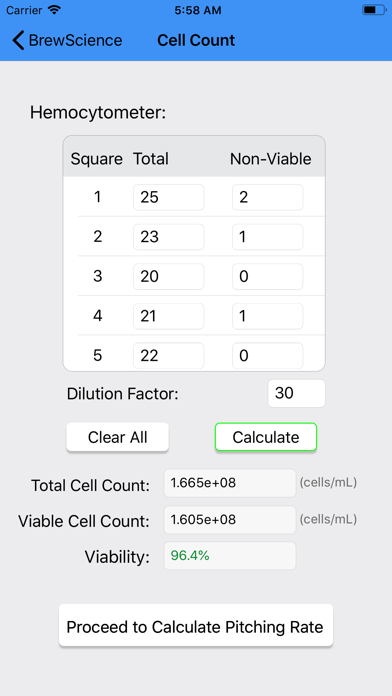
Task: Edit Square 1 Total count field
Action: [169, 197]
